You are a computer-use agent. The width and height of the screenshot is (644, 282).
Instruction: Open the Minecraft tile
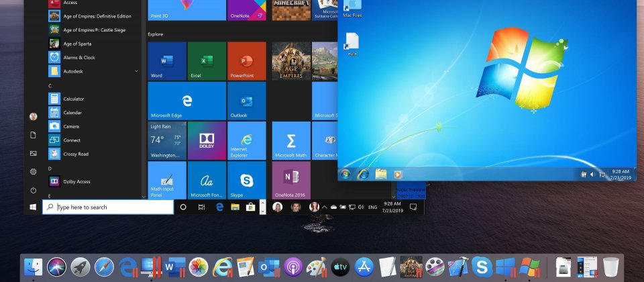pos(291,10)
